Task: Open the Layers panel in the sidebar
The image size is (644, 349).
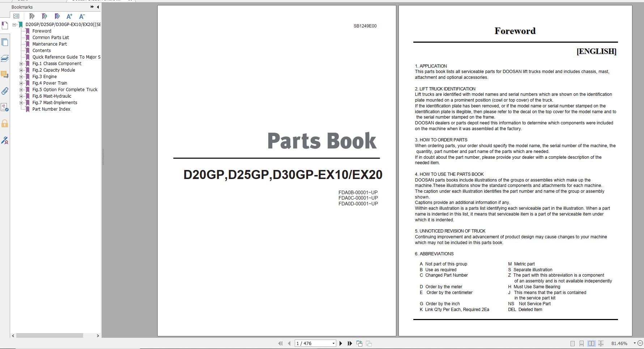Action: coord(5,59)
